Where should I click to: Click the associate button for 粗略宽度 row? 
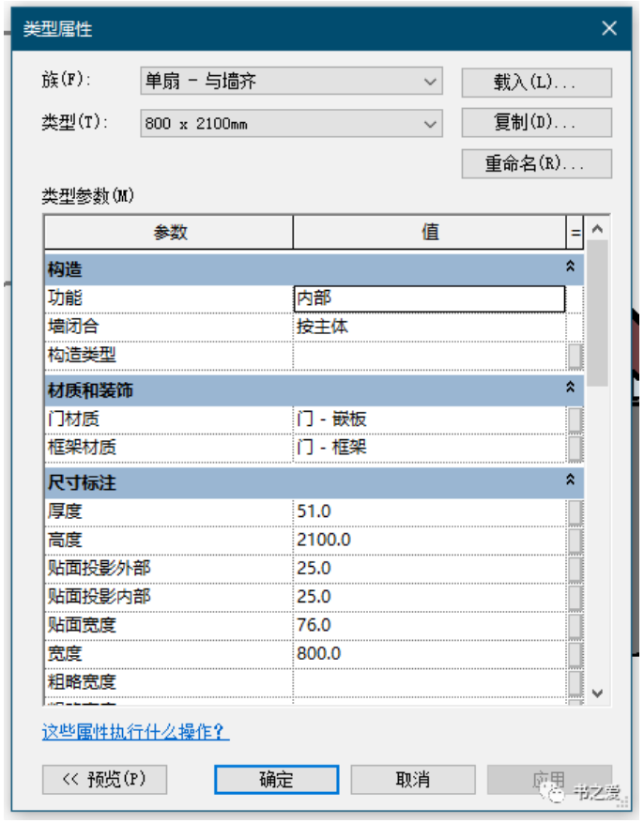575,682
